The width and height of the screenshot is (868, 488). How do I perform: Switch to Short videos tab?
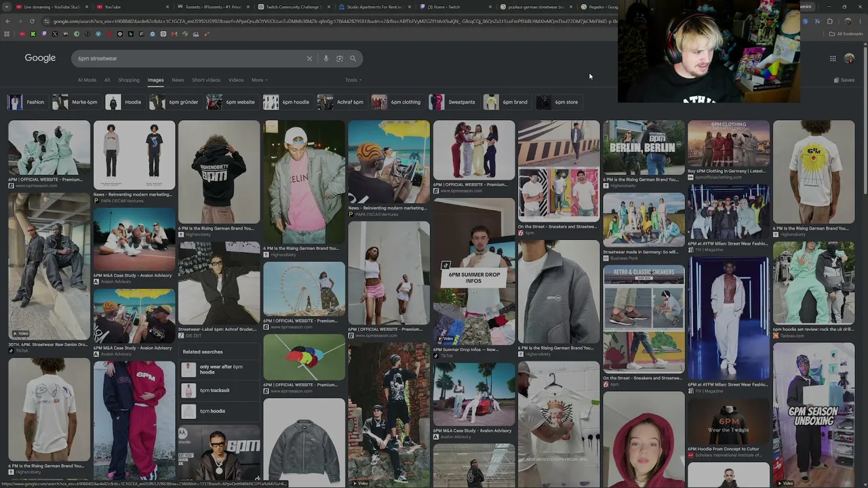[x=206, y=80]
